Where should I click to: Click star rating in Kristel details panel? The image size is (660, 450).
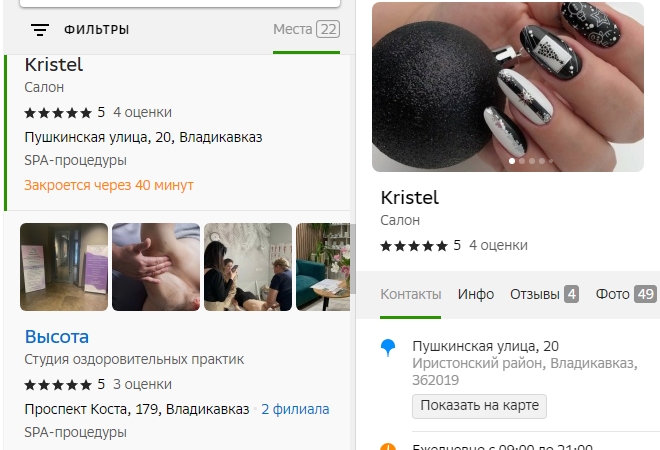[414, 246]
